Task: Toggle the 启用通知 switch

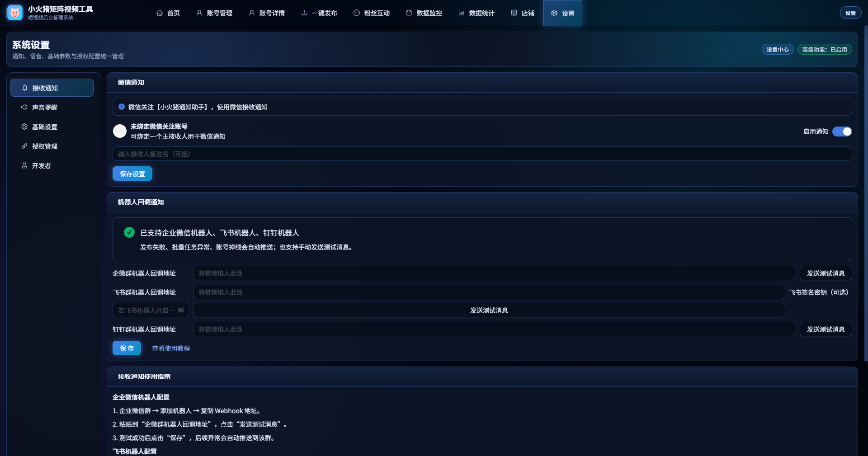Action: pyautogui.click(x=842, y=132)
